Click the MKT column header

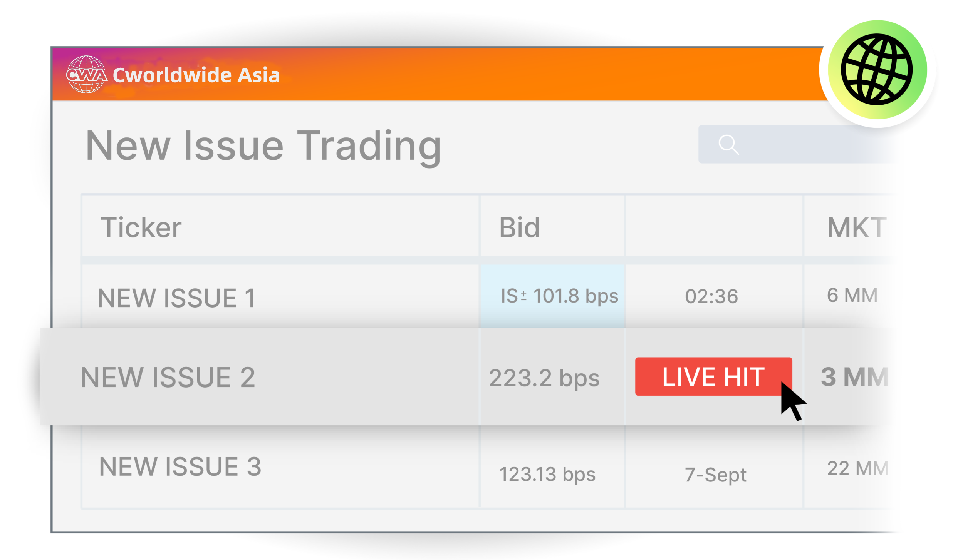pyautogui.click(x=857, y=227)
